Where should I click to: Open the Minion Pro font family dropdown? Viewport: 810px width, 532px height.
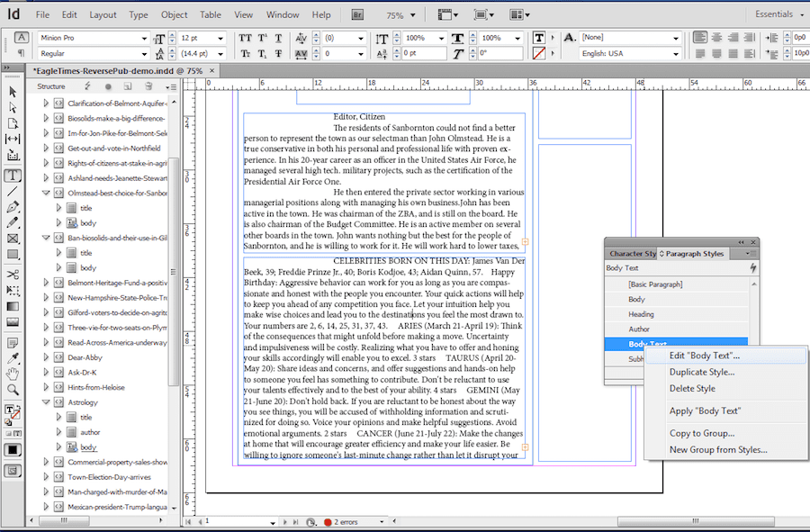144,38
